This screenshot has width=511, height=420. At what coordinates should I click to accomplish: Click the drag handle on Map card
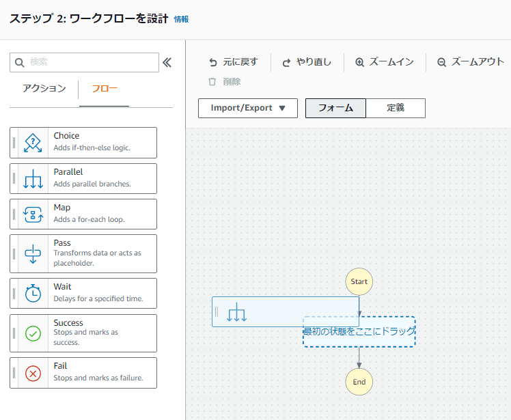14,214
